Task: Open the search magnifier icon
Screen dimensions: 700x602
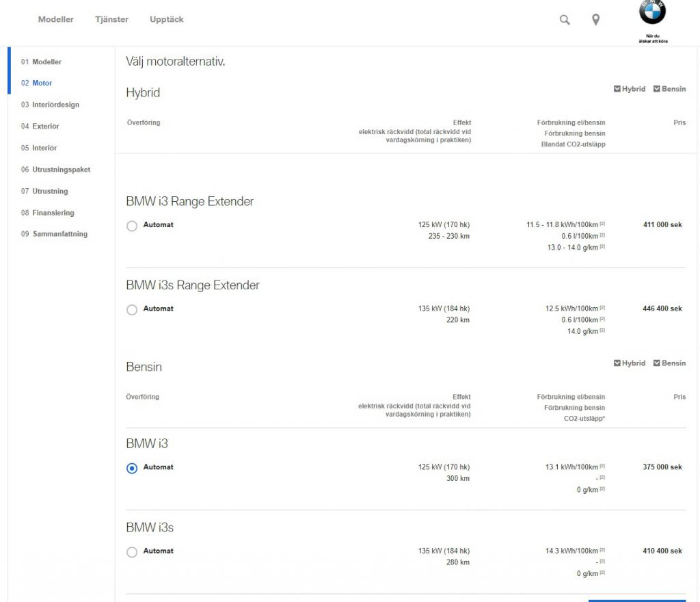Action: (565, 20)
